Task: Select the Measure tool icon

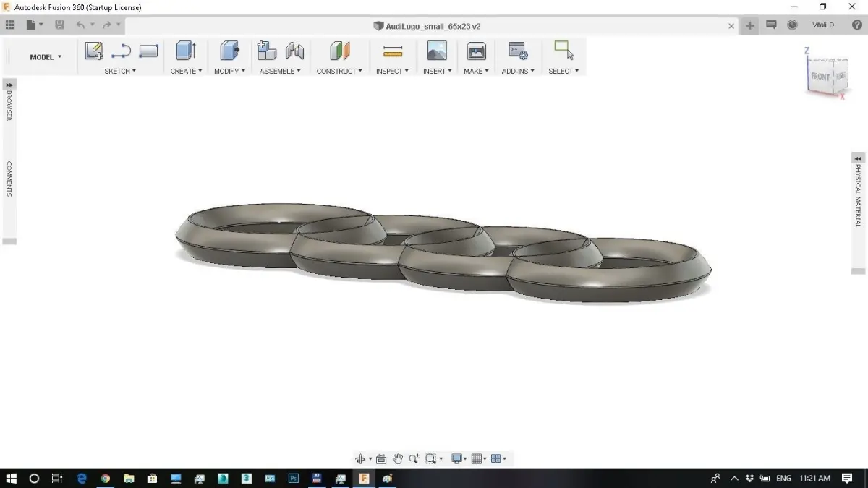Action: click(393, 51)
